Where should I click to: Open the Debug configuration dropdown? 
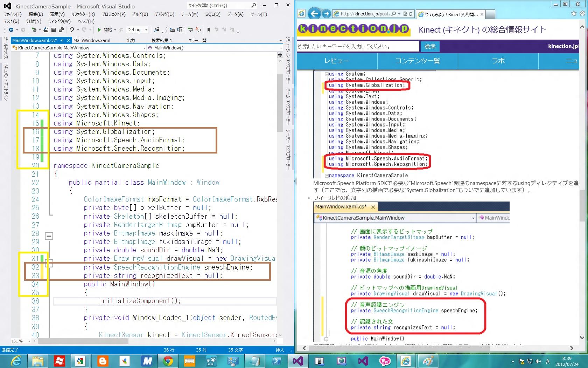point(146,30)
